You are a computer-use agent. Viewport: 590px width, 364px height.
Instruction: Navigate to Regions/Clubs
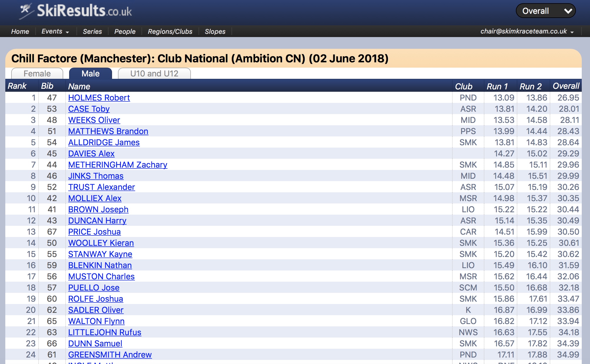click(x=170, y=31)
